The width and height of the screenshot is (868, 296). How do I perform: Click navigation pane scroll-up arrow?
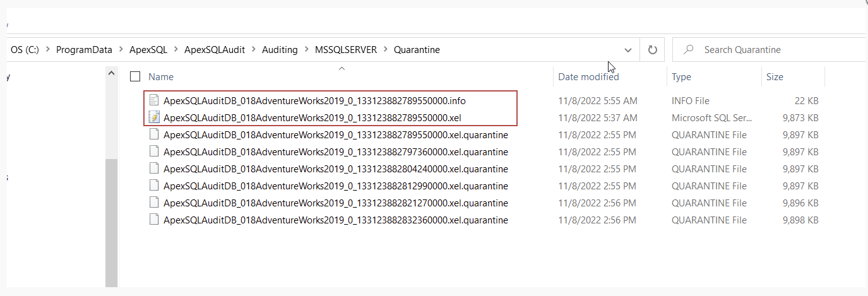pos(112,74)
